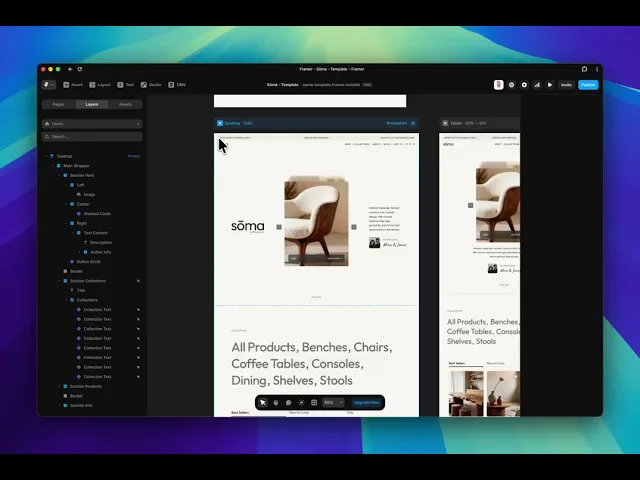Viewport: 640px width, 480px height.
Task: Click the Invite button
Action: click(566, 85)
